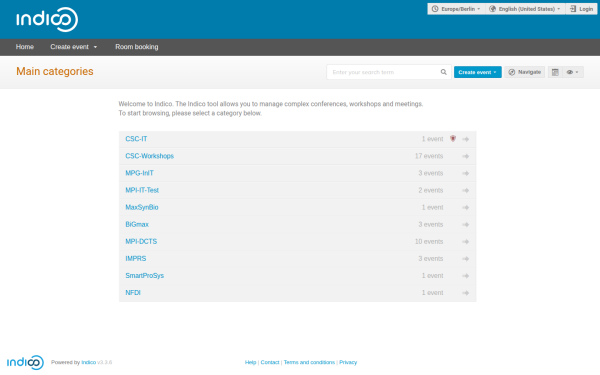Open the Privacy footer link
600x375 pixels.
pos(348,362)
